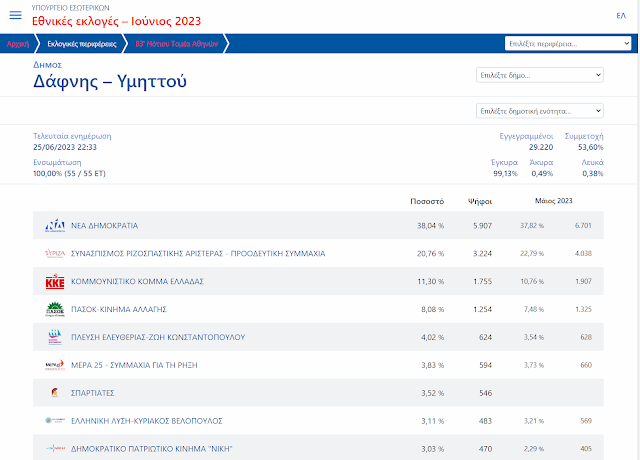The width and height of the screenshot is (640, 460).
Task: Select the 3,83 % percentage value
Action: point(432,365)
